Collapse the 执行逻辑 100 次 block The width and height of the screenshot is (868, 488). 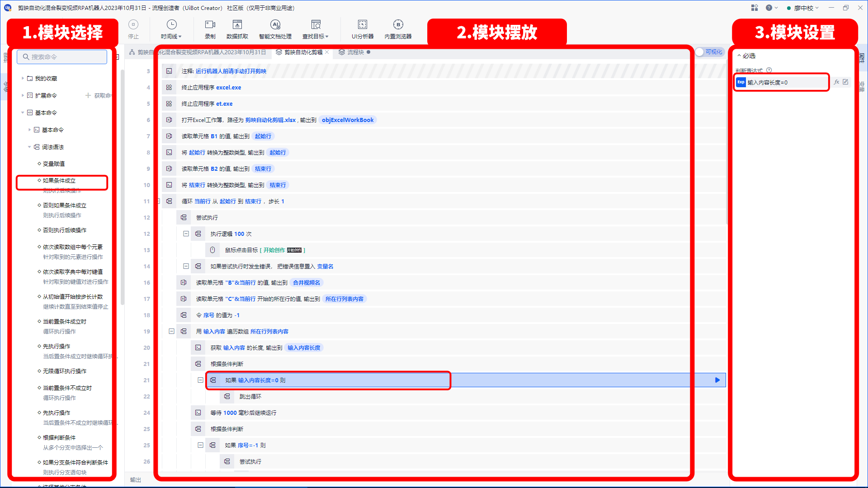(186, 234)
